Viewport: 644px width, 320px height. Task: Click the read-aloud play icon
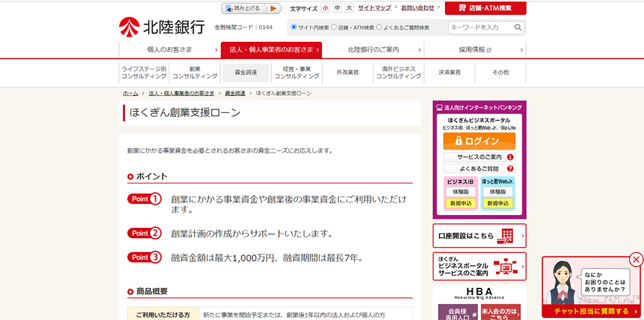point(273,8)
